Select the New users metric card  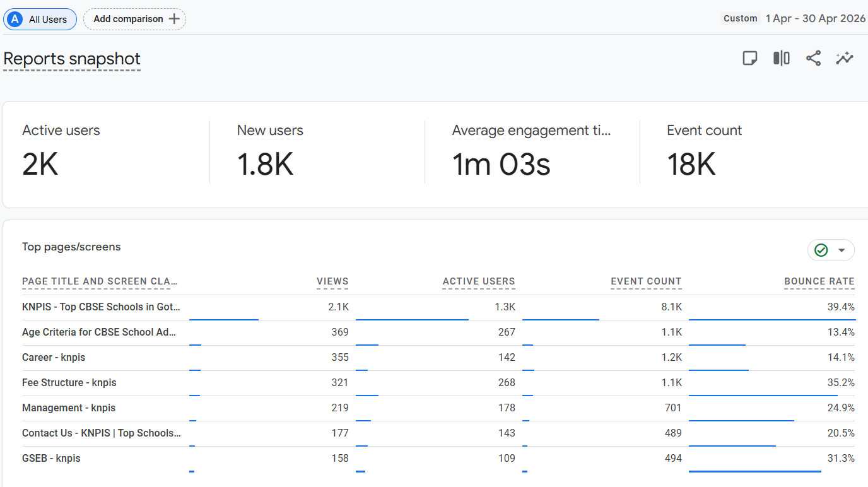317,152
